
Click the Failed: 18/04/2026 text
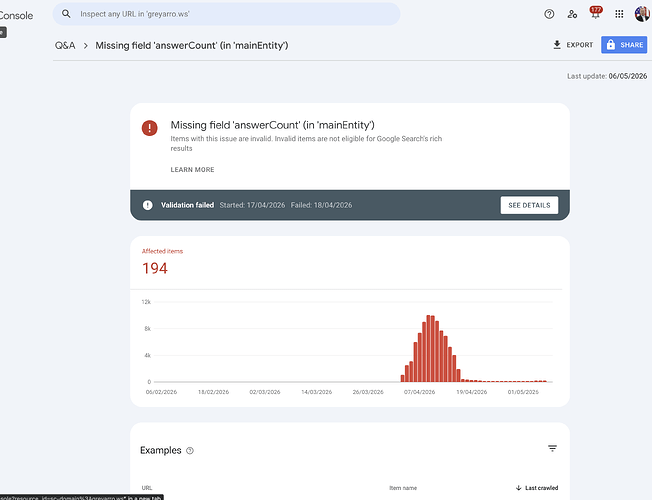pos(321,205)
